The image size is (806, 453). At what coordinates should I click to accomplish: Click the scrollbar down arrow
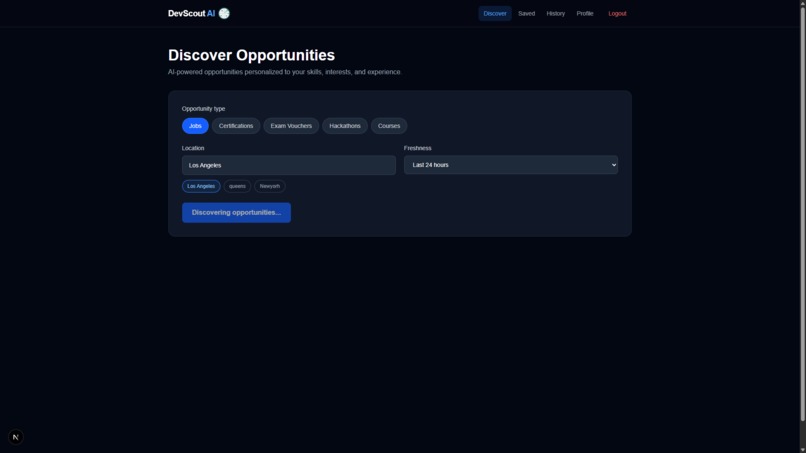point(802,449)
